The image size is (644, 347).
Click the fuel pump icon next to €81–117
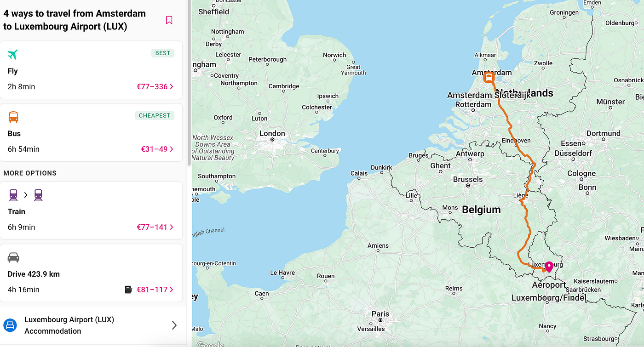129,290
